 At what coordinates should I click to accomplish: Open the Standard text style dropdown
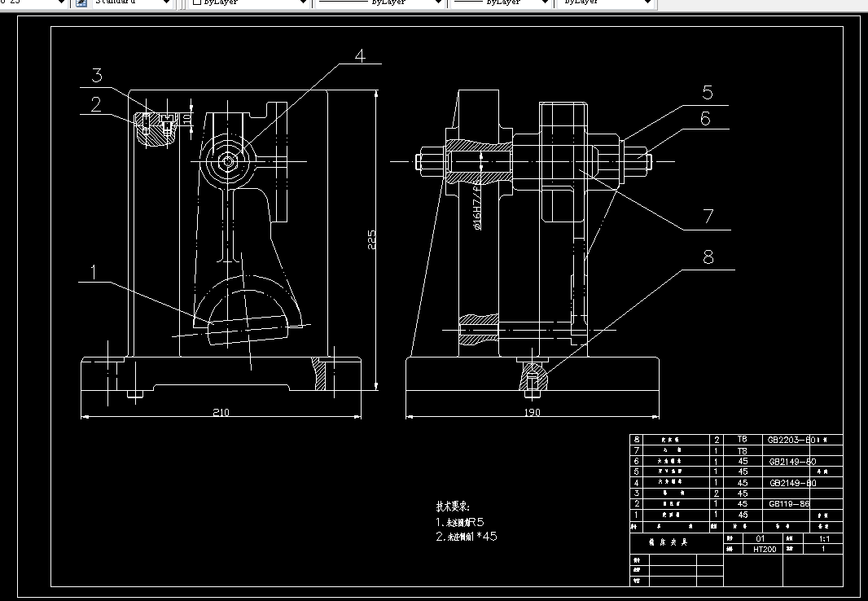click(x=132, y=2)
